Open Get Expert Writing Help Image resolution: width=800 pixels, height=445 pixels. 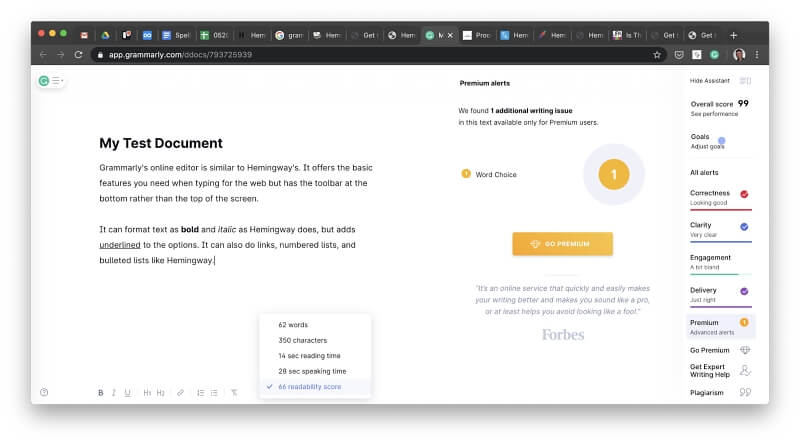tap(720, 370)
